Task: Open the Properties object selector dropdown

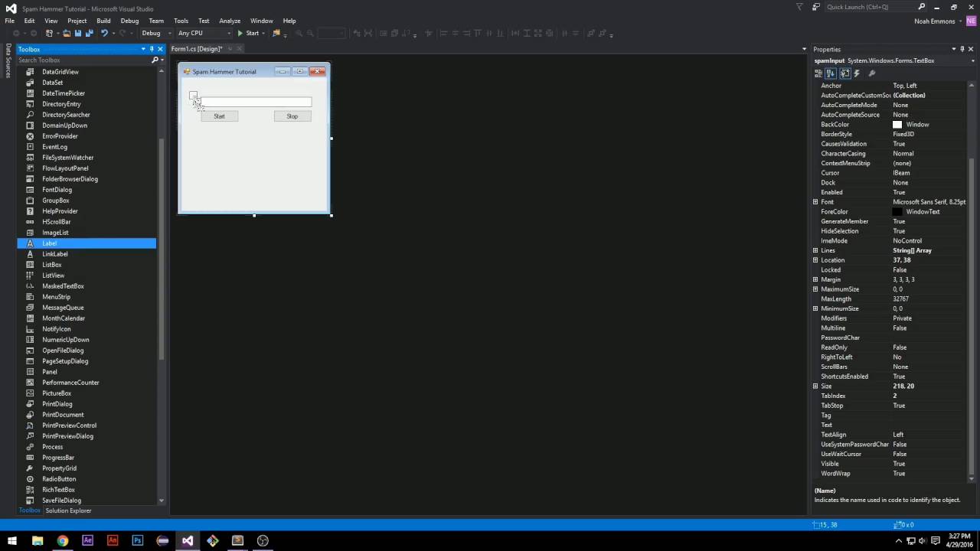Action: (x=973, y=60)
